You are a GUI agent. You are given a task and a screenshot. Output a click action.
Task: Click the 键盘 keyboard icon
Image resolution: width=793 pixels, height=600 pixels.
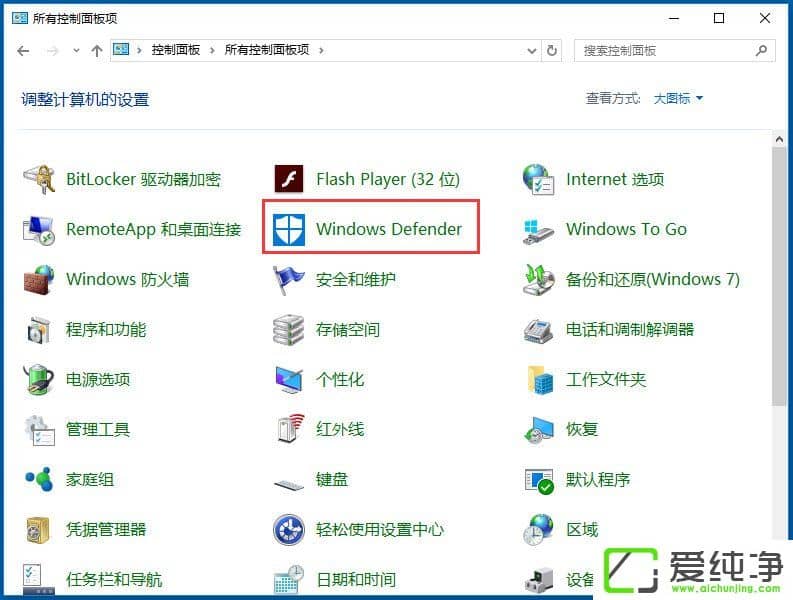(x=288, y=485)
